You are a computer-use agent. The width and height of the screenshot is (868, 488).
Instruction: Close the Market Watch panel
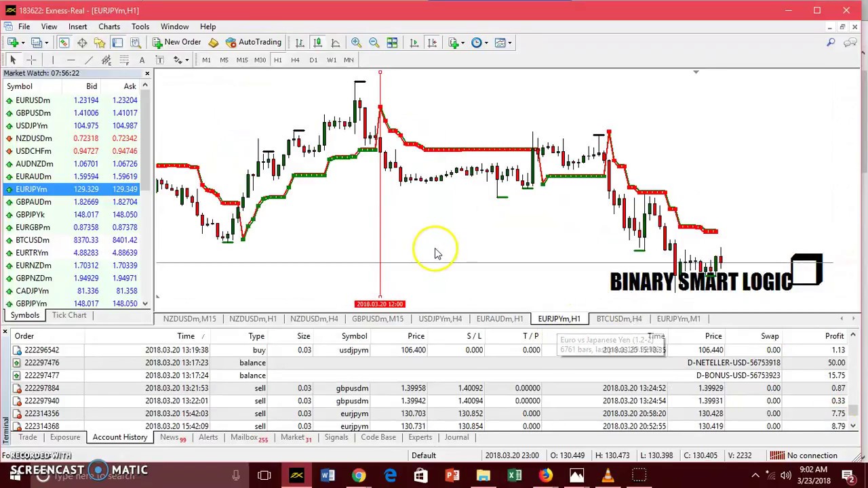[x=147, y=73]
